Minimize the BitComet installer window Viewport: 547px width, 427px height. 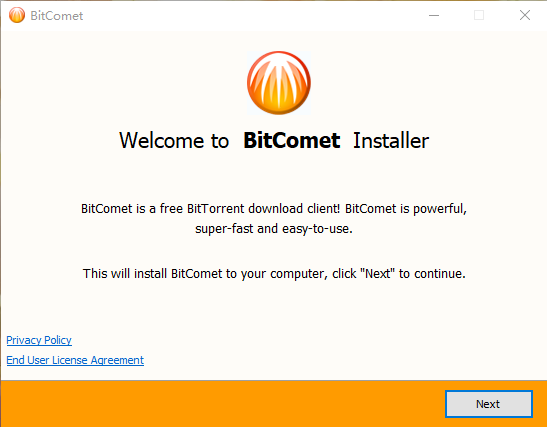point(434,15)
